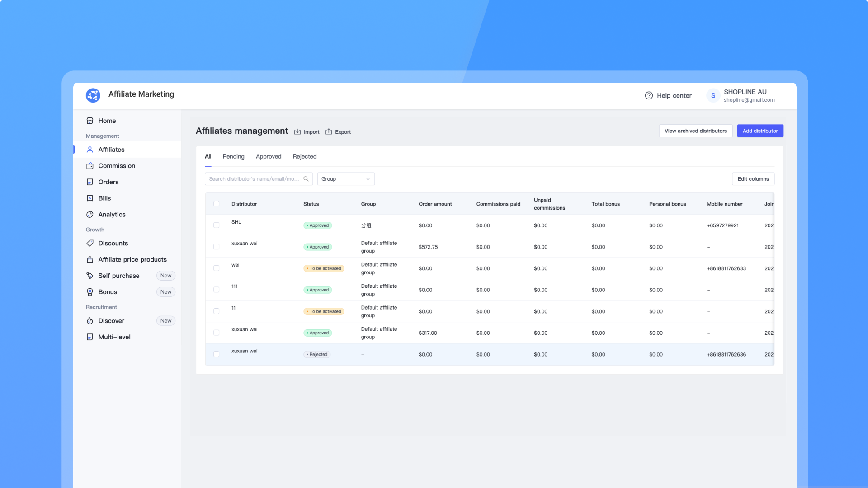Switch to the Pending tab
Screen dimensions: 868x488
pyautogui.click(x=233, y=156)
